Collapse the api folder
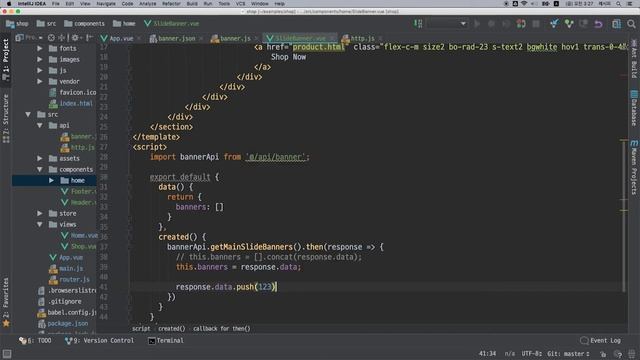 tap(40, 125)
